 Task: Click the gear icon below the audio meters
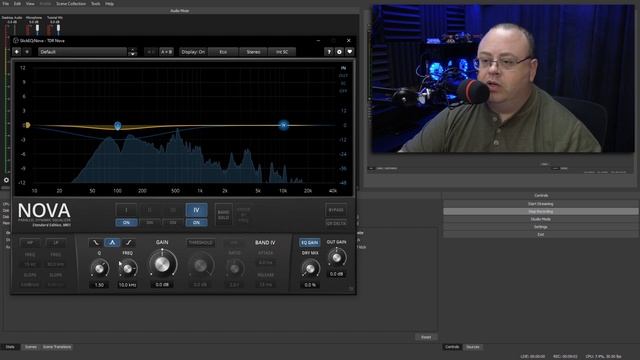tap(6, 180)
